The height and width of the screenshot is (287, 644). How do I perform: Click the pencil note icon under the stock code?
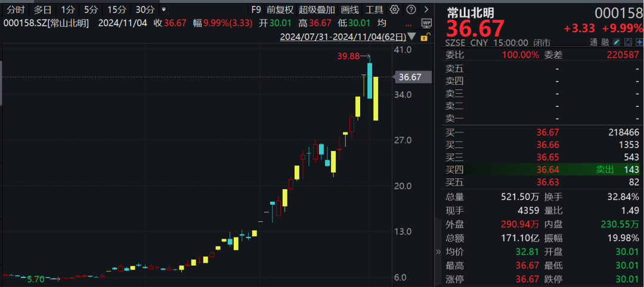[617, 42]
